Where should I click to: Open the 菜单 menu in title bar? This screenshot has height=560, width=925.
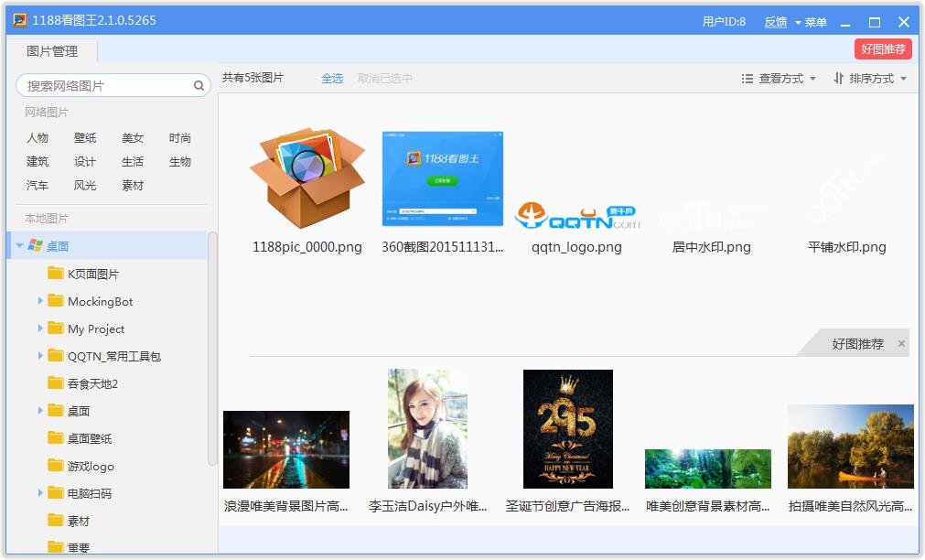click(811, 22)
